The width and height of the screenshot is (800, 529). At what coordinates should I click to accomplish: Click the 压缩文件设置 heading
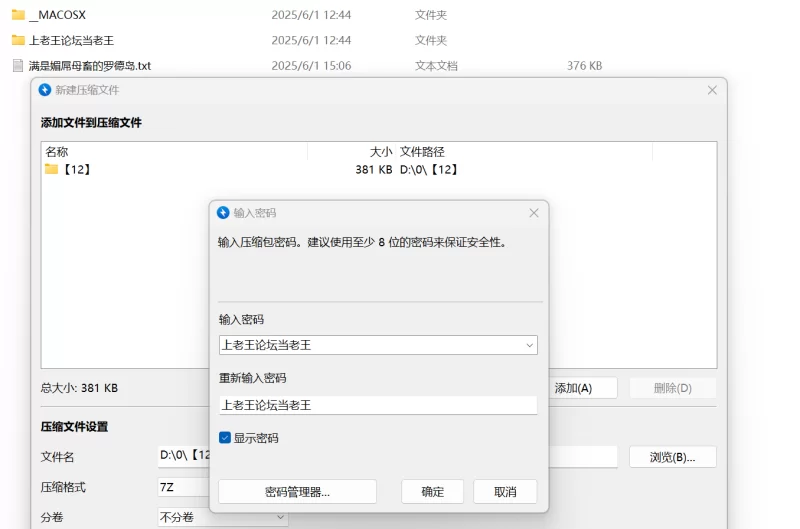tap(74, 426)
